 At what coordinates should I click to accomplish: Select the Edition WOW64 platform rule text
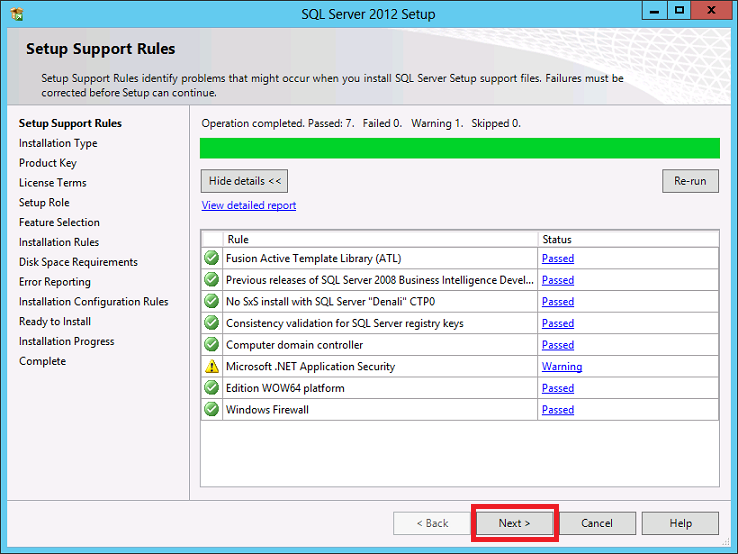[x=285, y=388]
